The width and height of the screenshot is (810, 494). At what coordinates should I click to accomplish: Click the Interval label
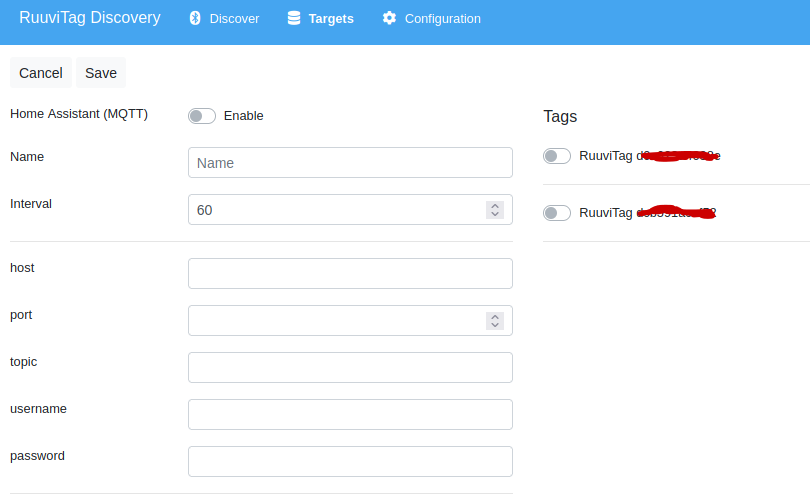(x=31, y=204)
